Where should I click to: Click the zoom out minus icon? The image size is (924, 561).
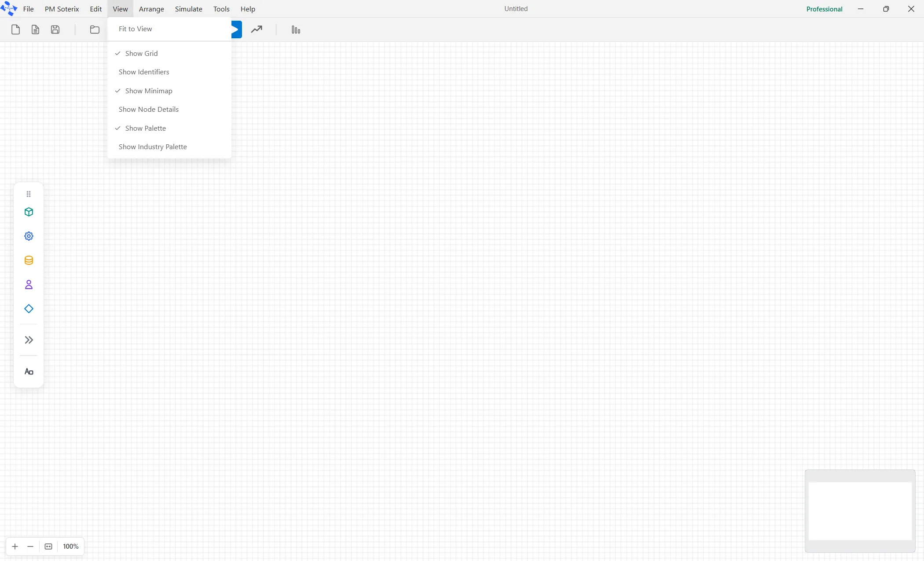[x=30, y=546]
